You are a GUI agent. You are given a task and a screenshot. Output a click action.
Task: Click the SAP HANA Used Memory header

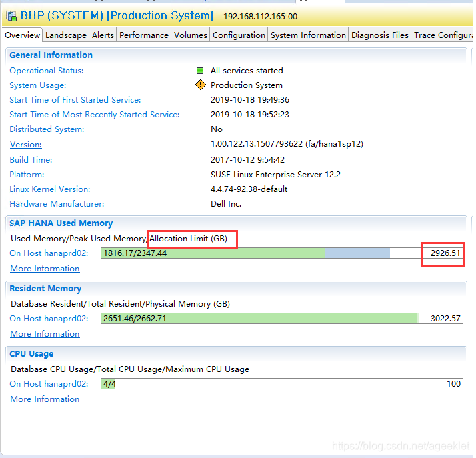coord(61,223)
